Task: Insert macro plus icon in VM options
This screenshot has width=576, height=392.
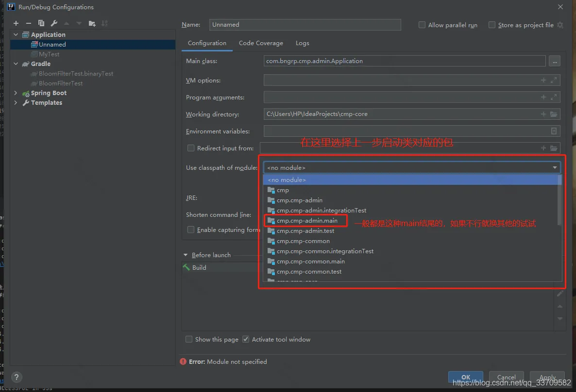Action: (543, 80)
